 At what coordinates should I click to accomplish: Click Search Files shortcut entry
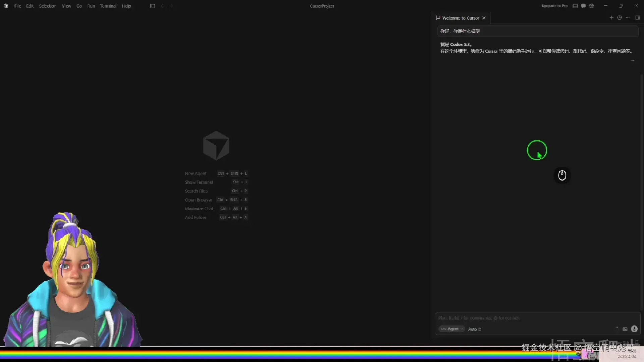pyautogui.click(x=216, y=191)
